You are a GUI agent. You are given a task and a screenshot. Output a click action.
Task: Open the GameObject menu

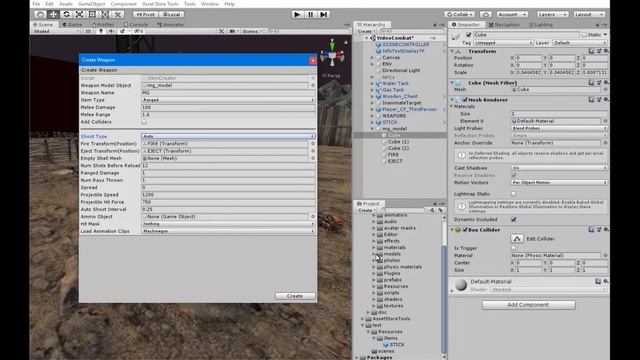(91, 4)
